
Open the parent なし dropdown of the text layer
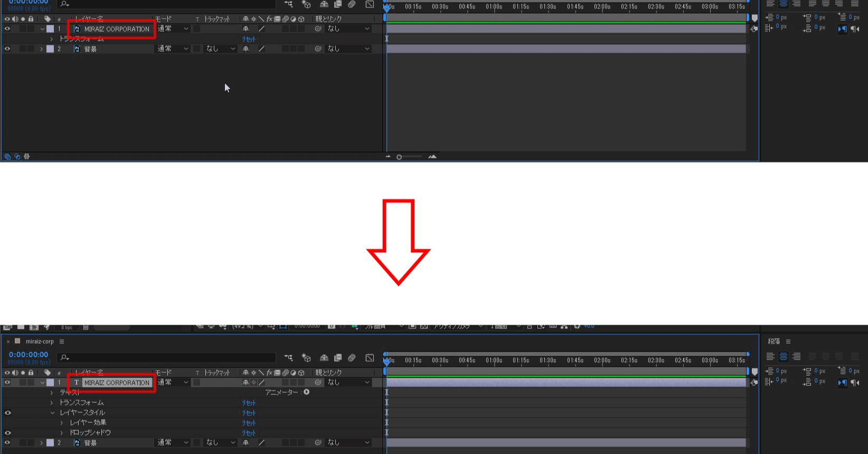[x=348, y=382]
